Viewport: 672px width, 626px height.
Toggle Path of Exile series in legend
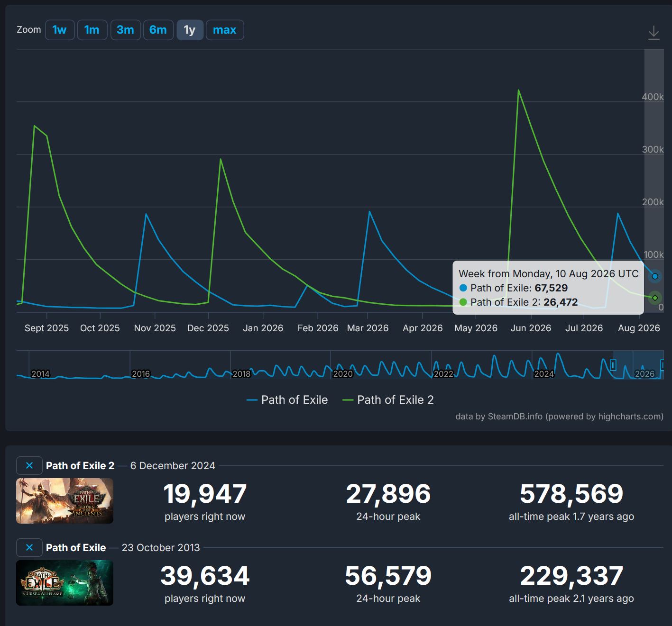[287, 400]
